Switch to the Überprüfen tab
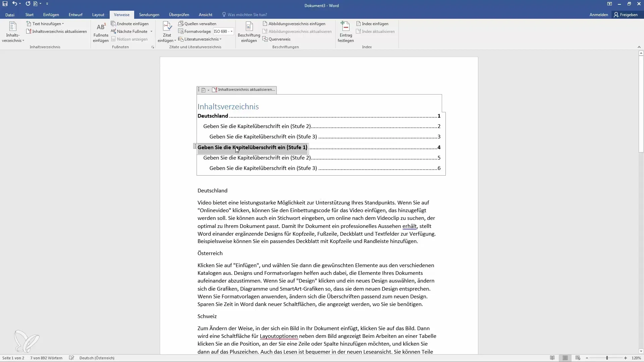Image resolution: width=644 pixels, height=362 pixels. point(179,15)
